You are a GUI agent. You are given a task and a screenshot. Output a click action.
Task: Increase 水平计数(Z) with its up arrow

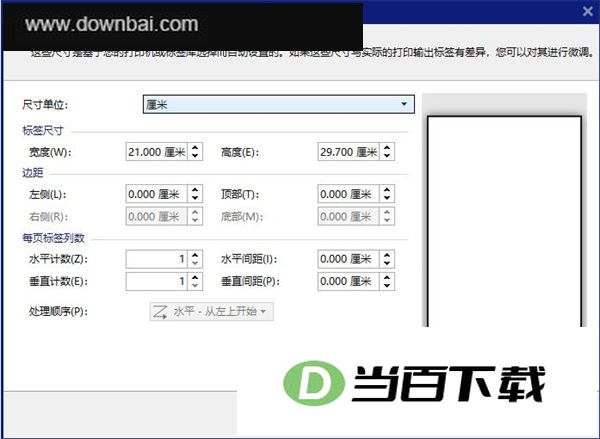click(195, 255)
